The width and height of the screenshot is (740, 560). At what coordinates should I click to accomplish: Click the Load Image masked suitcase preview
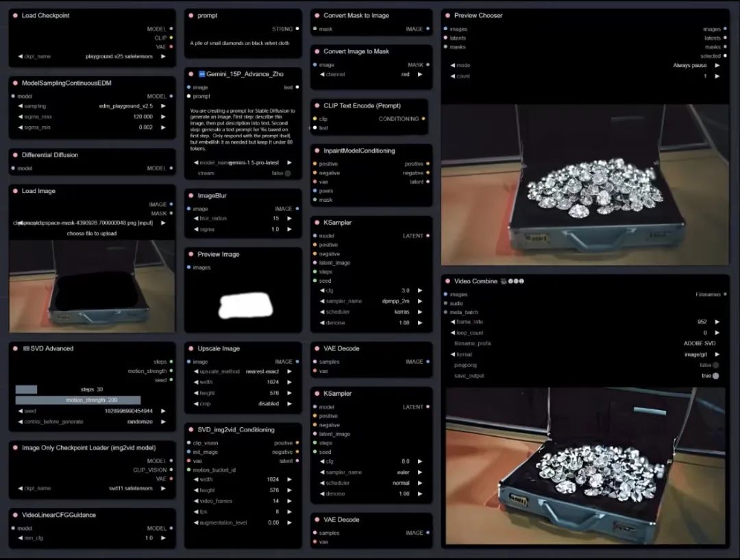pos(92,286)
